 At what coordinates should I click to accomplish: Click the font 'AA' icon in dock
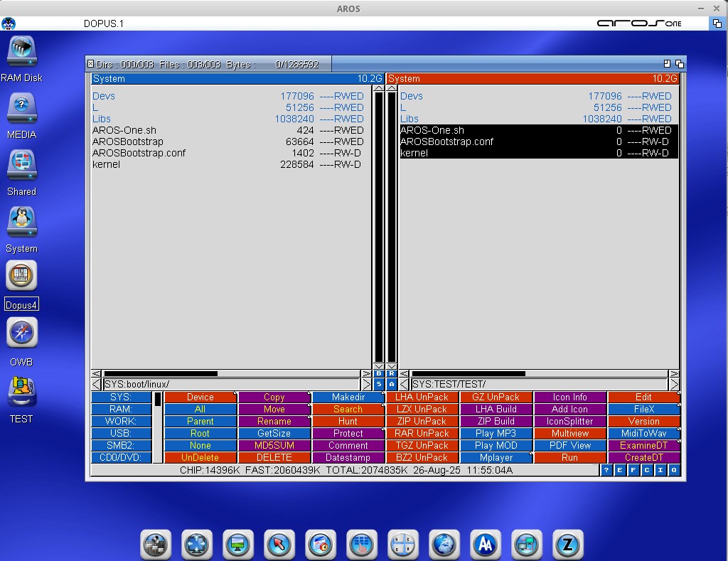point(486,545)
